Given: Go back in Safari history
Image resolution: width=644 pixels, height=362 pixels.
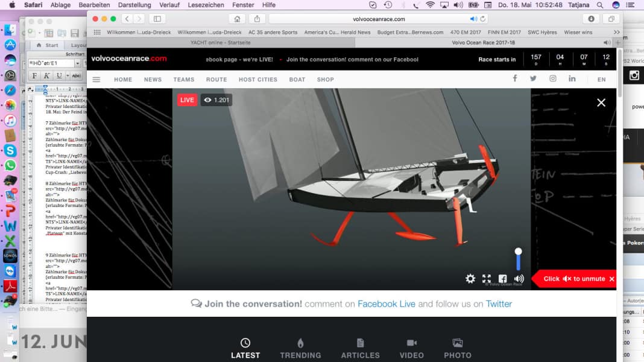Looking at the screenshot, I should pos(127,19).
